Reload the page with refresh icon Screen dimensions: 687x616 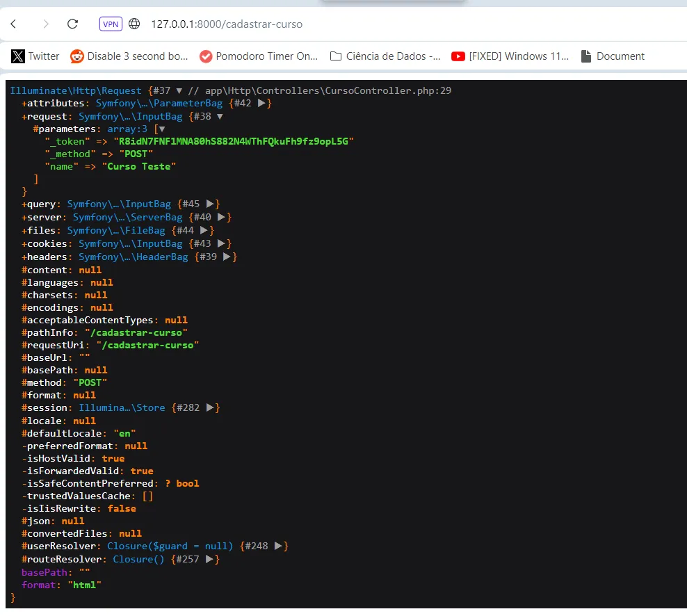pos(72,24)
